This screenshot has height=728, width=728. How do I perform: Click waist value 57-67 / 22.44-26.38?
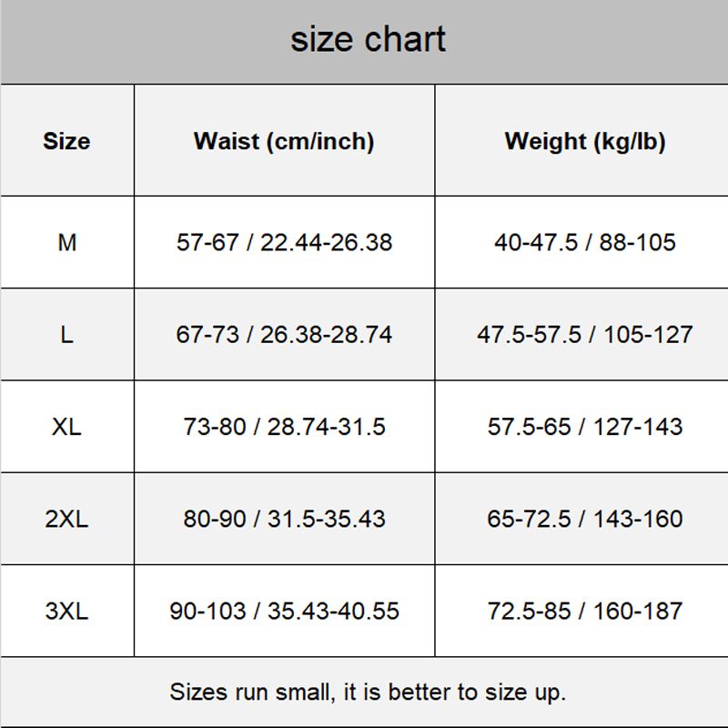(x=284, y=243)
